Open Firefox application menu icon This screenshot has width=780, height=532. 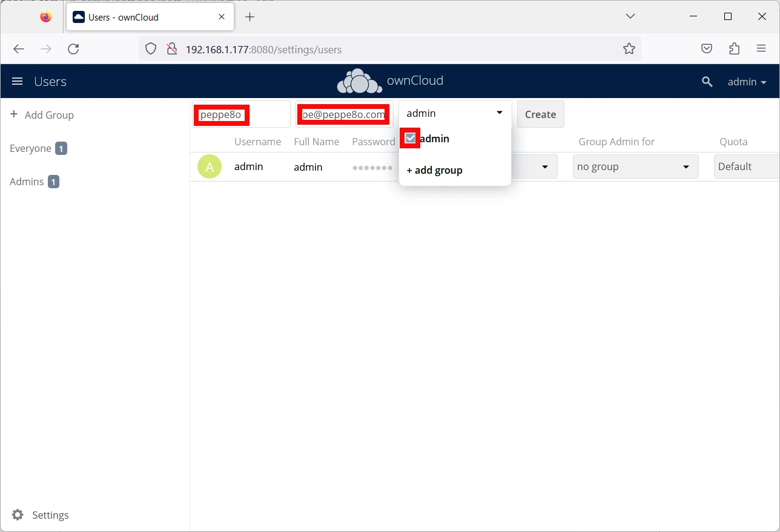[x=762, y=49]
